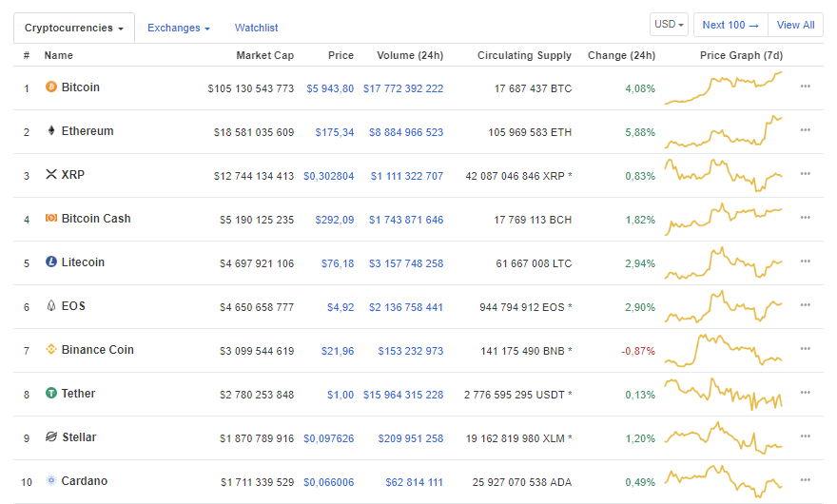Click Litecoin price $76,18
837x504 pixels.
pyautogui.click(x=338, y=263)
